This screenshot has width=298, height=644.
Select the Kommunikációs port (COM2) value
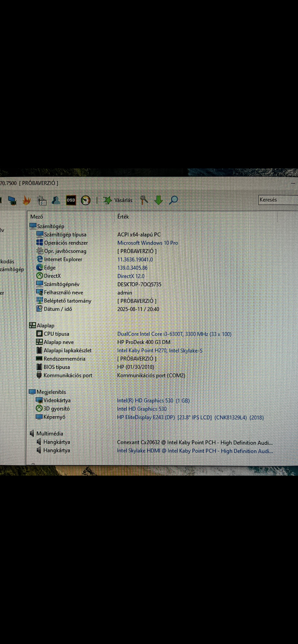pyautogui.click(x=151, y=375)
